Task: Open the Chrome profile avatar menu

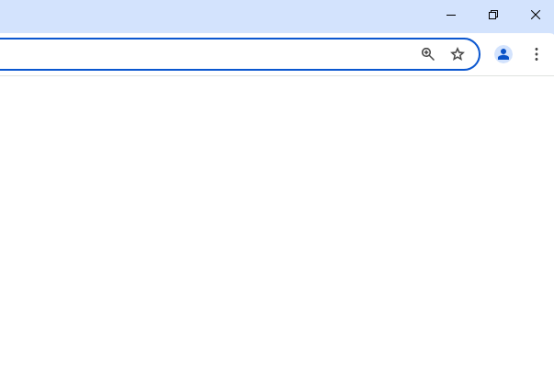Action: click(x=503, y=54)
